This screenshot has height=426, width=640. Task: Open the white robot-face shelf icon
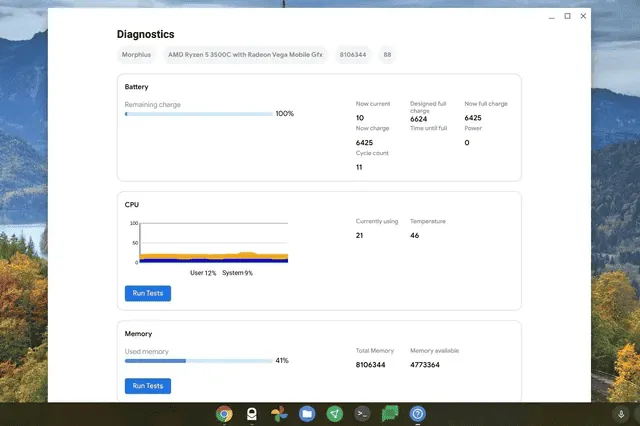click(252, 414)
